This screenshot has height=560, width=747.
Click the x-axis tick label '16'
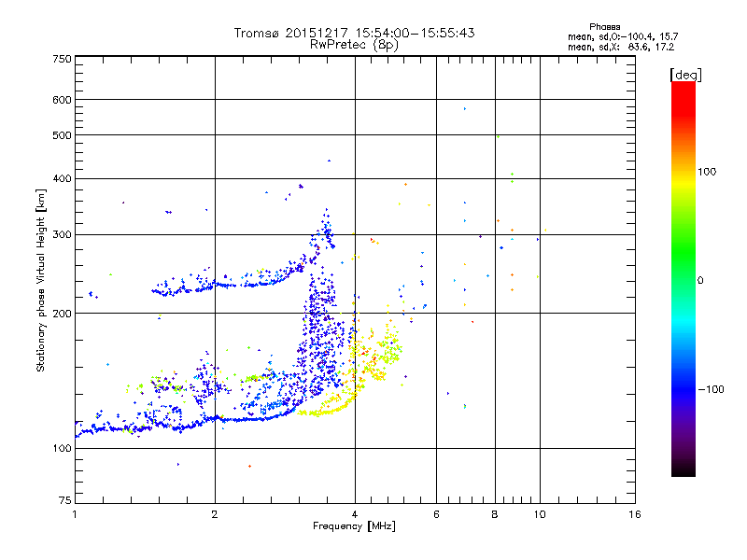coord(635,514)
